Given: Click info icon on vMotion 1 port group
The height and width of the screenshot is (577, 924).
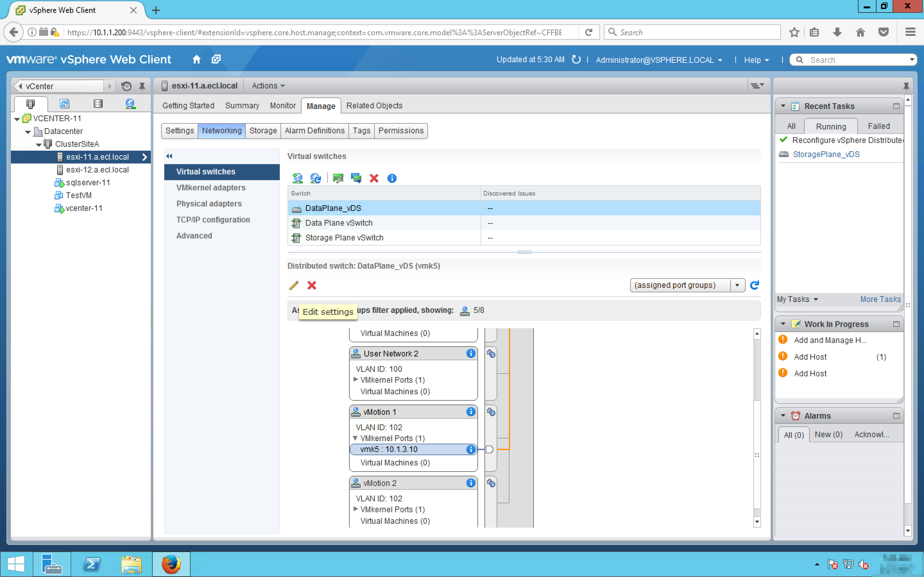Looking at the screenshot, I should (x=471, y=412).
